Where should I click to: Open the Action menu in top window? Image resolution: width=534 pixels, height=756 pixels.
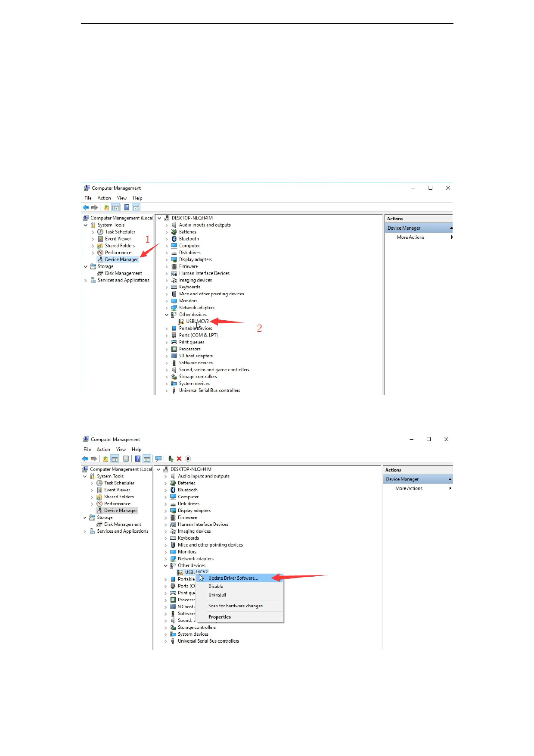[x=104, y=198]
